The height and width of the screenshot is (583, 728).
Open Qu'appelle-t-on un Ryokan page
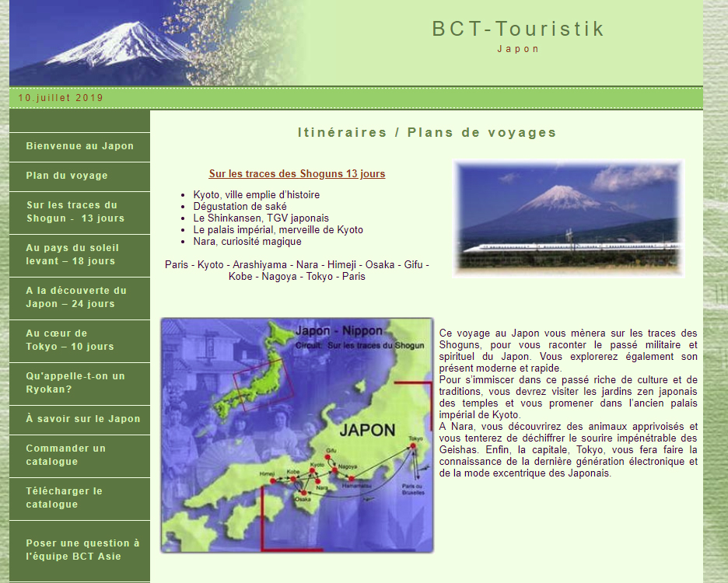pyautogui.click(x=75, y=382)
